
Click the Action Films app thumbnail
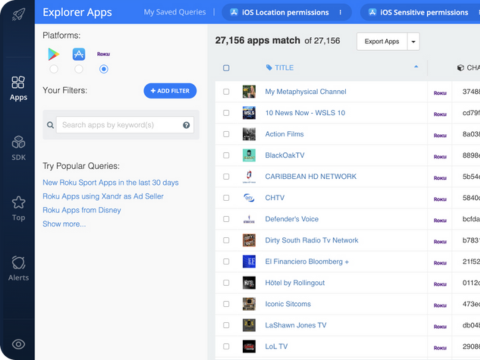(249, 134)
